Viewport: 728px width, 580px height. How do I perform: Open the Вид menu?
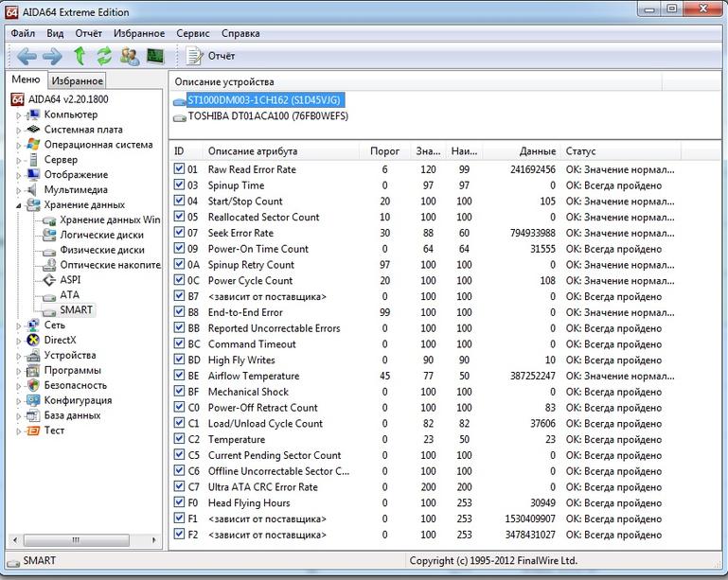[x=55, y=33]
